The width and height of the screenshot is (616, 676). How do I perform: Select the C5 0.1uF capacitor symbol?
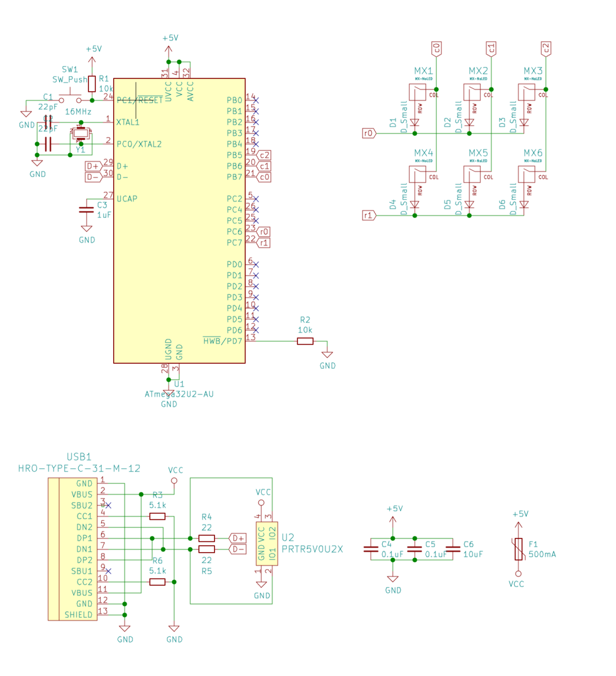click(x=415, y=549)
